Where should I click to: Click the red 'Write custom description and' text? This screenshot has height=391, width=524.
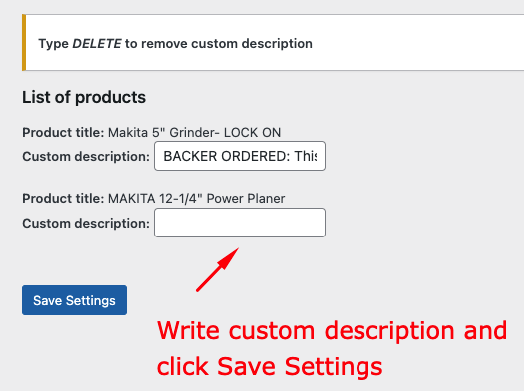pyautogui.click(x=332, y=331)
